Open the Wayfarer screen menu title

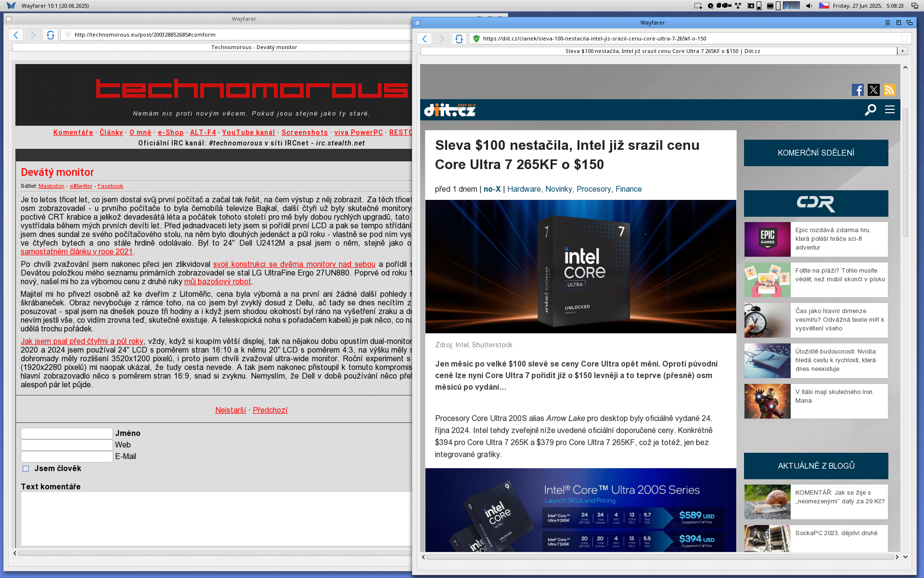point(55,6)
